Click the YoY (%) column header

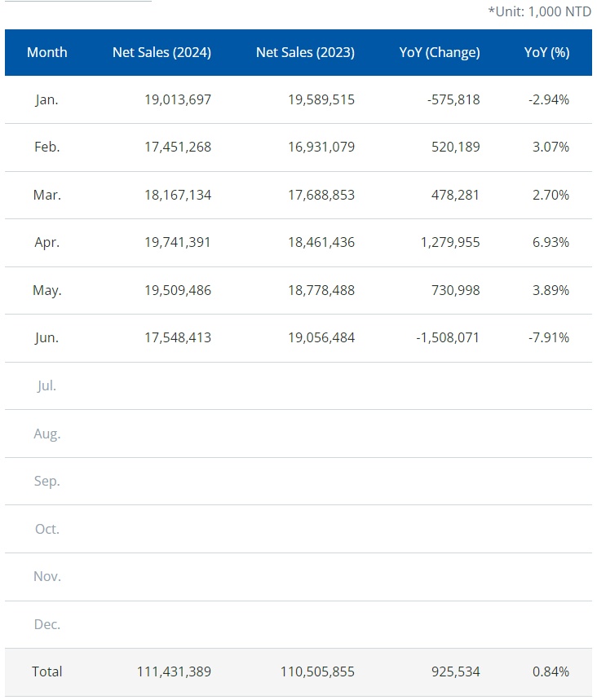(546, 52)
